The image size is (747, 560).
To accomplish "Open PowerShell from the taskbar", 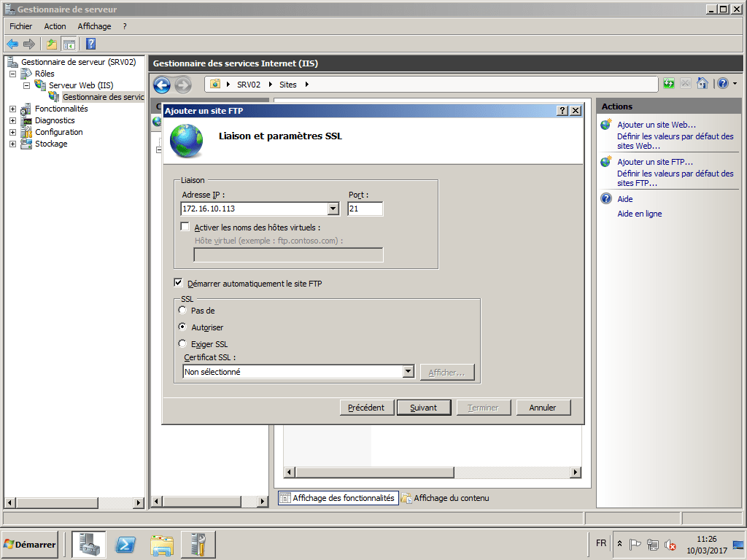I will [125, 544].
